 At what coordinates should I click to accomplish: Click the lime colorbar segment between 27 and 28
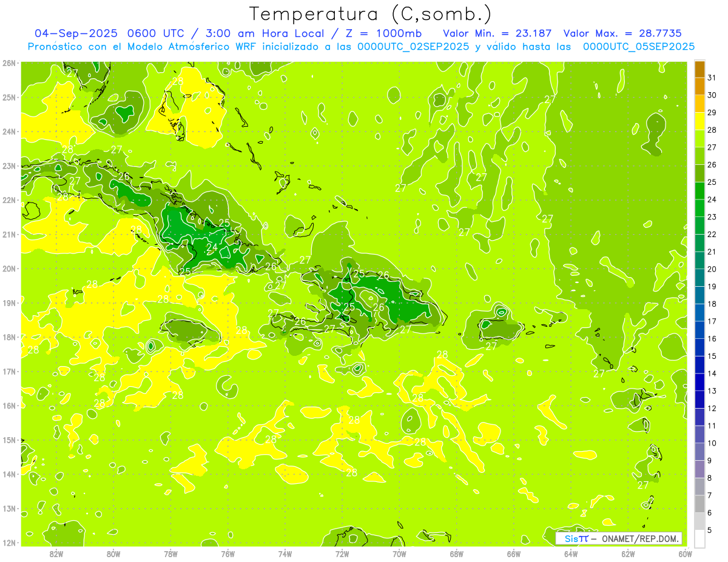coord(699,139)
